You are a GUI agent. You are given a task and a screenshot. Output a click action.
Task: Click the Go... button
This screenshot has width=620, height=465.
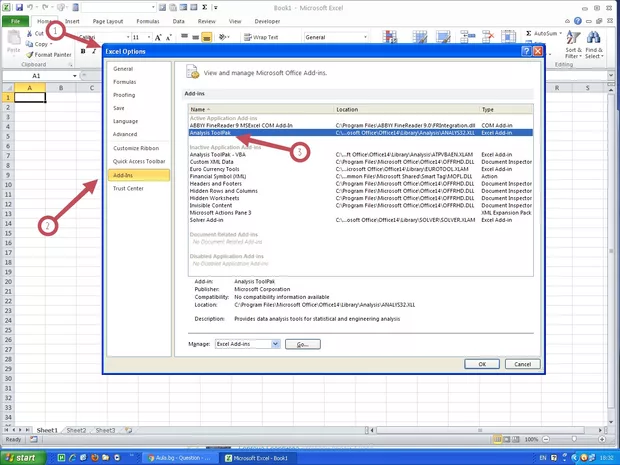302,344
